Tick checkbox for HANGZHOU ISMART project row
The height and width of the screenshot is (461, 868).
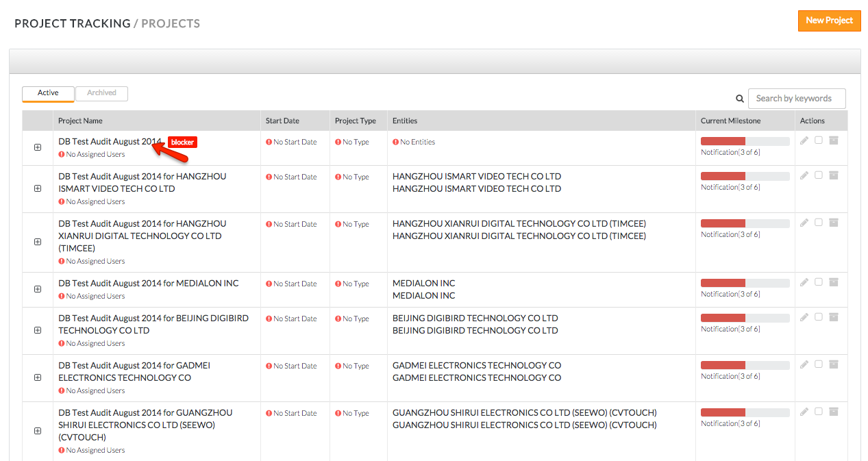click(x=819, y=175)
